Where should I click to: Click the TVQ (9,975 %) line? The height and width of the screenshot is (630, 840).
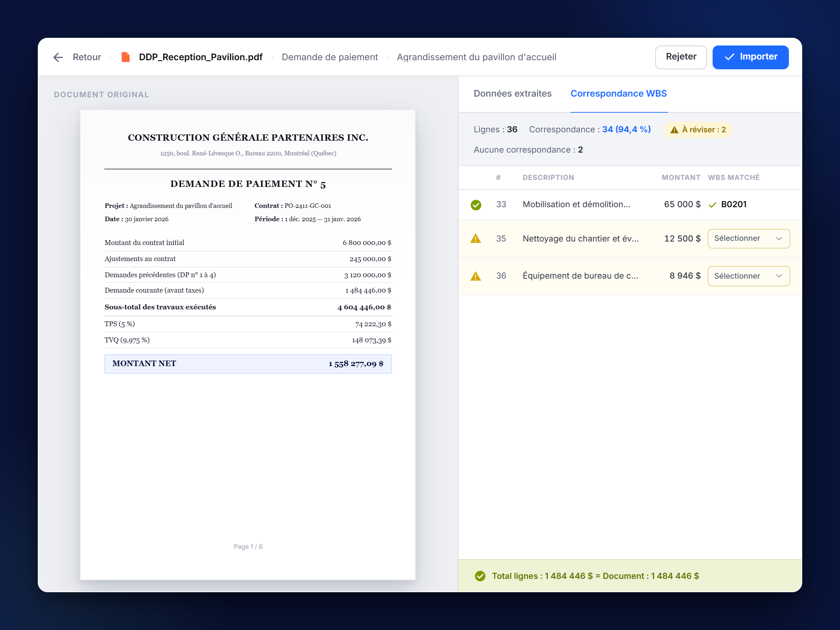(247, 340)
